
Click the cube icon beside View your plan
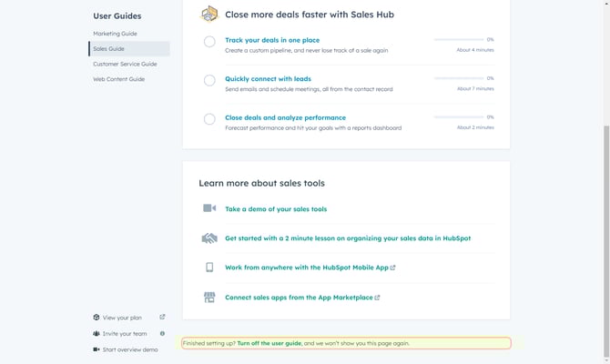[x=97, y=318]
